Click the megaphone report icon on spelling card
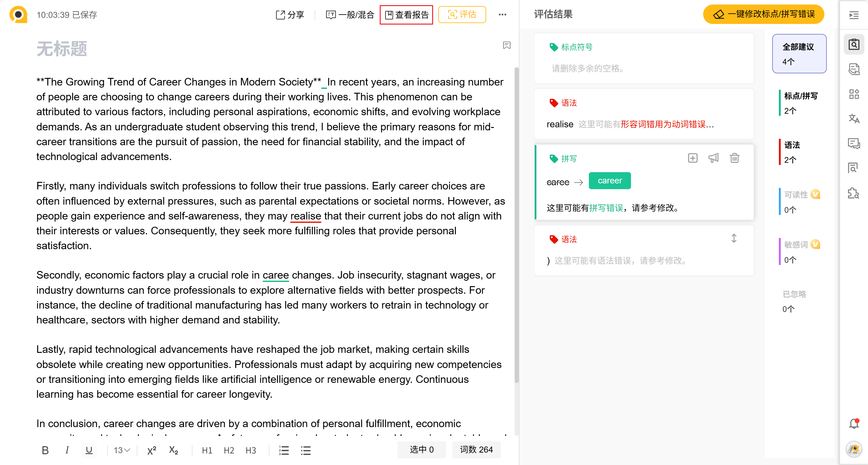 [713, 158]
